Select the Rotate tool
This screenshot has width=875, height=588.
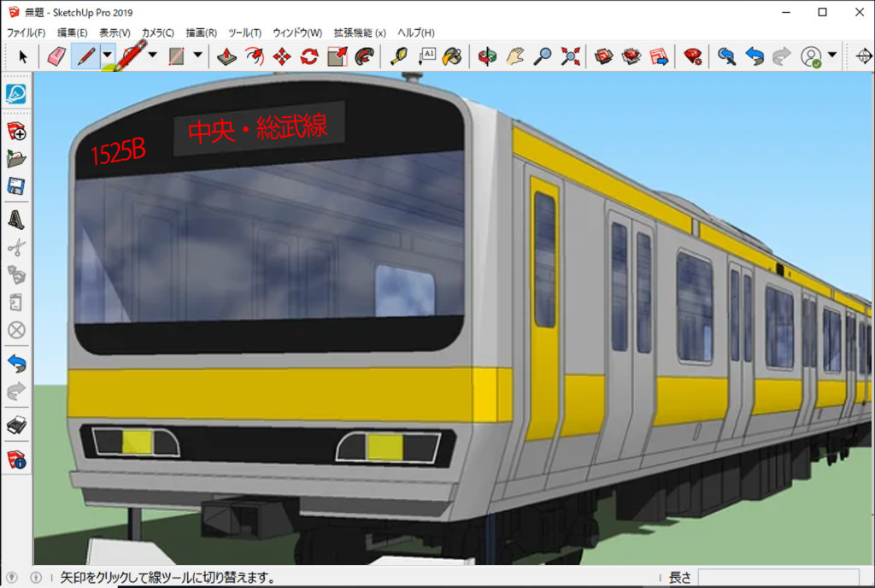(x=309, y=56)
